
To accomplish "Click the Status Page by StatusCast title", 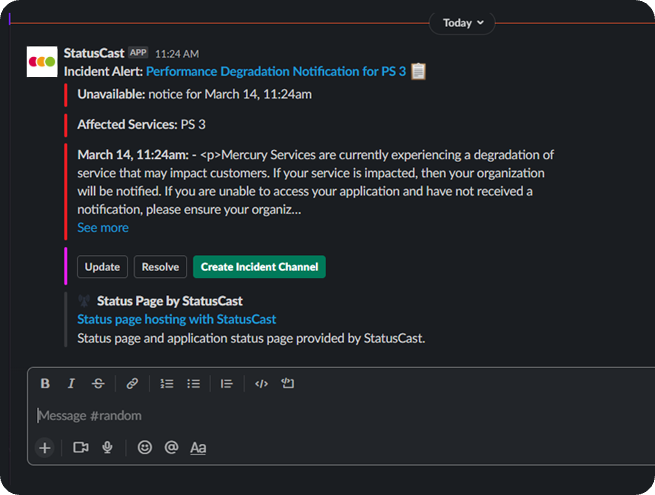I will (x=170, y=301).
